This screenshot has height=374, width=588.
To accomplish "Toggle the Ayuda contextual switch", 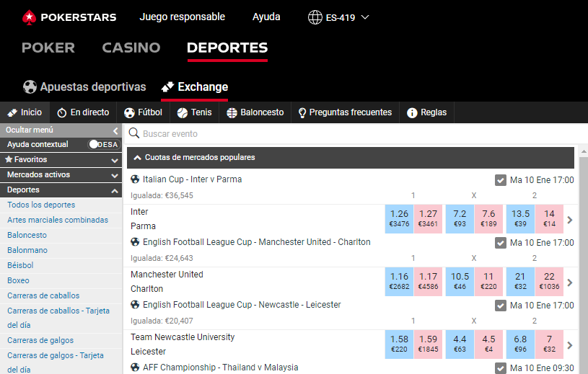I will pos(104,145).
